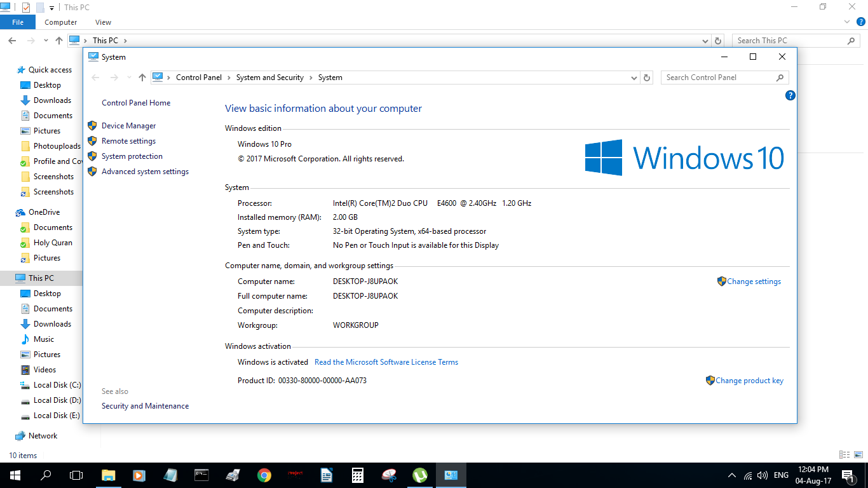Viewport: 868px width, 488px height.
Task: Open the View ribbon tab
Action: (x=103, y=22)
